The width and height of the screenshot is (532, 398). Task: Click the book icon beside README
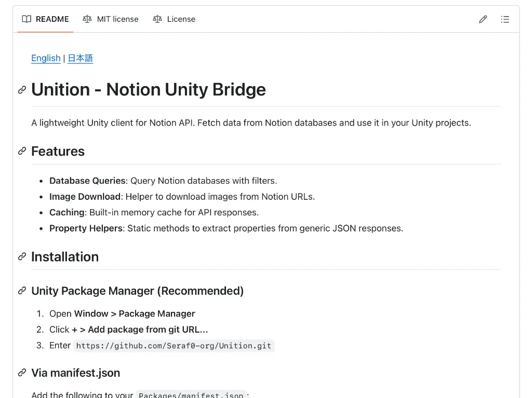26,19
